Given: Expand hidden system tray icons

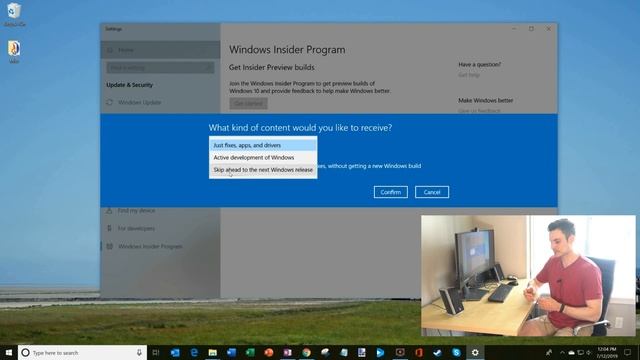Looking at the screenshot, I should tap(562, 353).
